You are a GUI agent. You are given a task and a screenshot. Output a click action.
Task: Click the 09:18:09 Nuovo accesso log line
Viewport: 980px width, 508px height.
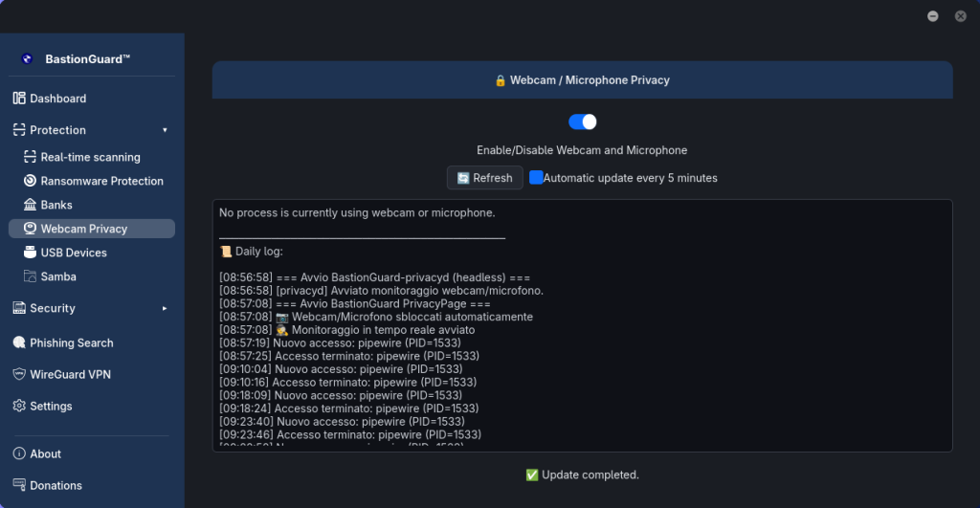pyautogui.click(x=341, y=395)
